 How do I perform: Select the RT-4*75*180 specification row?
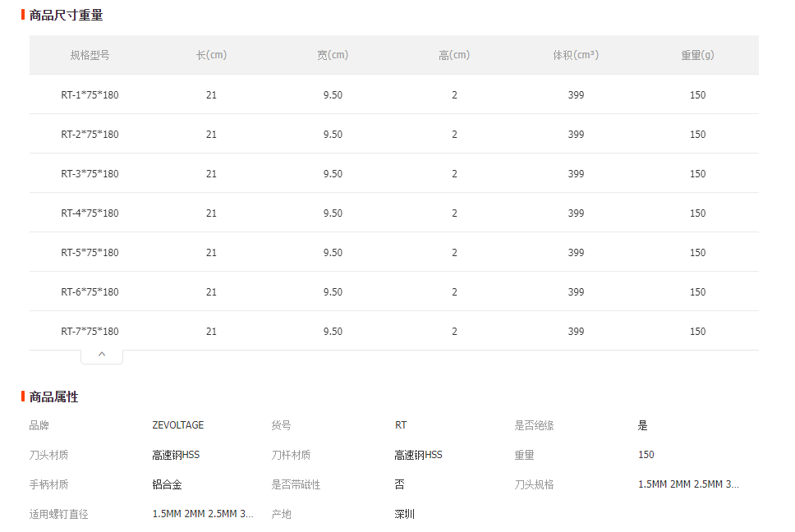(x=90, y=213)
